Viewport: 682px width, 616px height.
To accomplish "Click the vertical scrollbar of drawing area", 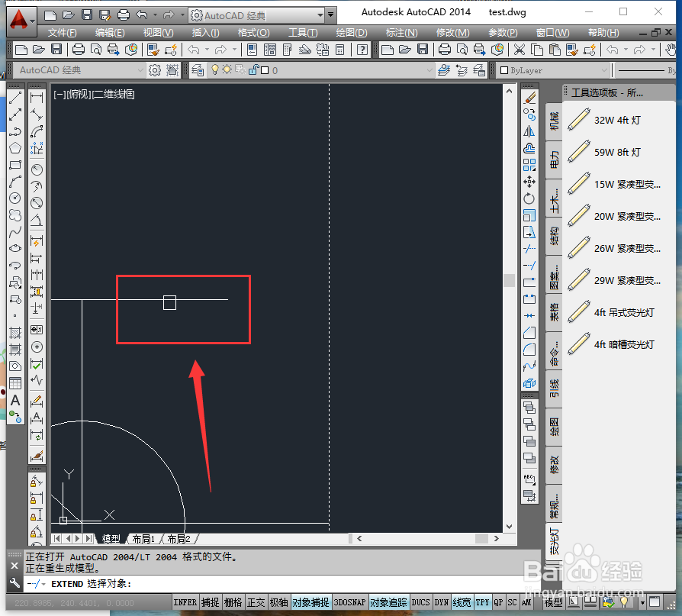I will coord(509,308).
